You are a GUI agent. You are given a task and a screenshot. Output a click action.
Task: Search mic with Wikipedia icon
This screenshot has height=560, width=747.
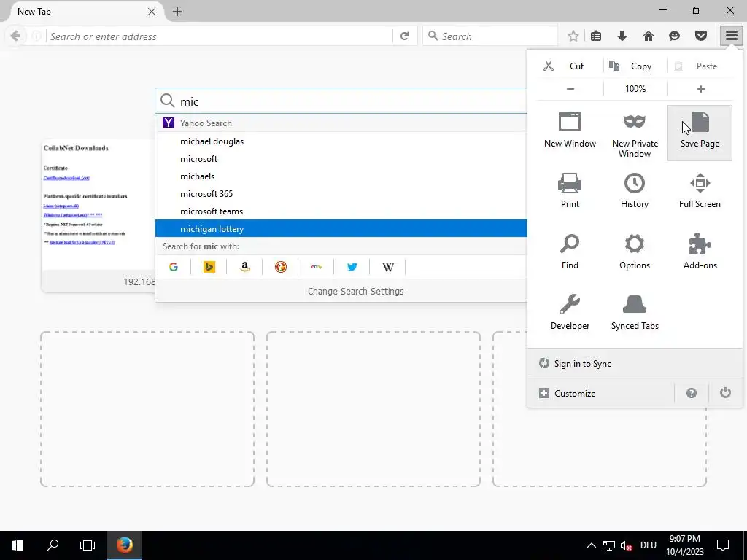[388, 267]
